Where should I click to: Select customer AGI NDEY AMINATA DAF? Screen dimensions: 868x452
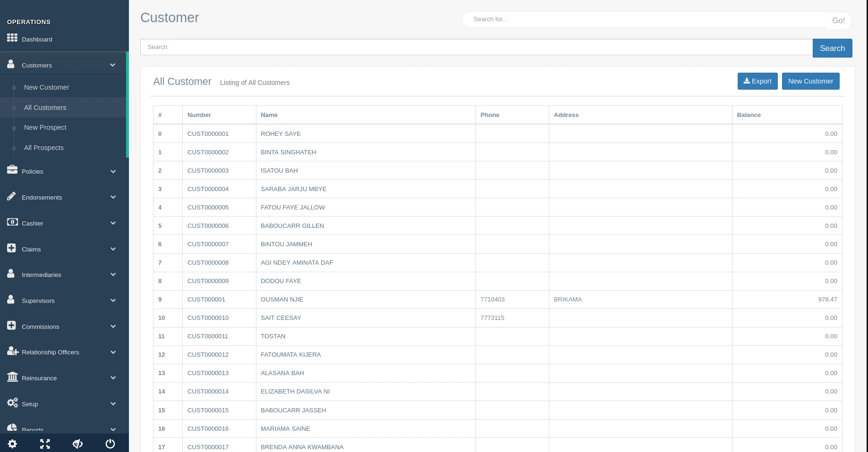(297, 262)
